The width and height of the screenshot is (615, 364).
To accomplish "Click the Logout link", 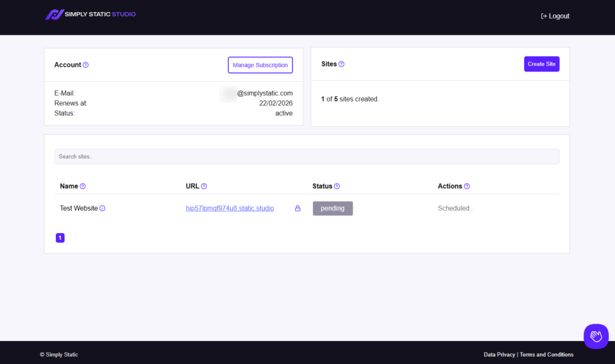I will click(555, 16).
